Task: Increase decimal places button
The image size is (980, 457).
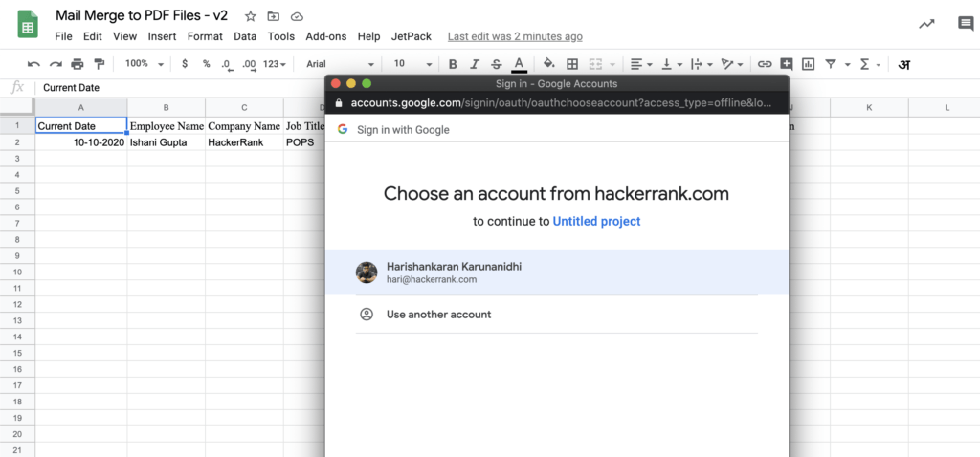Action: [249, 64]
